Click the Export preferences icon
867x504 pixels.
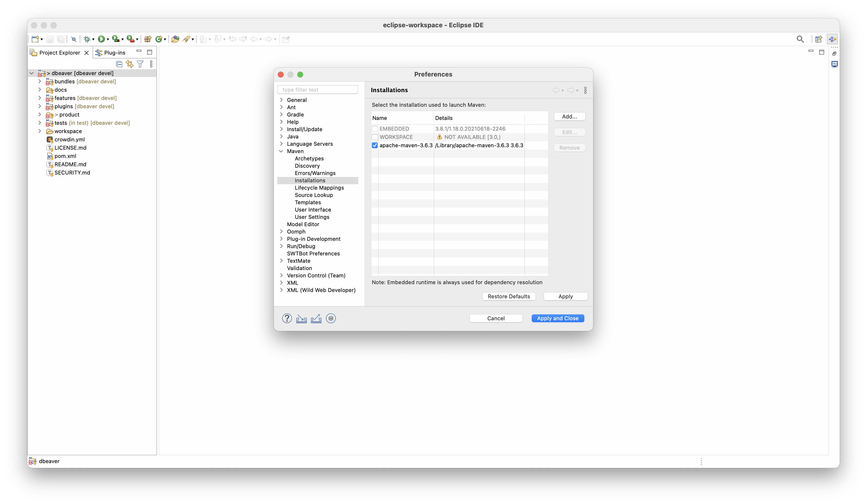click(316, 319)
